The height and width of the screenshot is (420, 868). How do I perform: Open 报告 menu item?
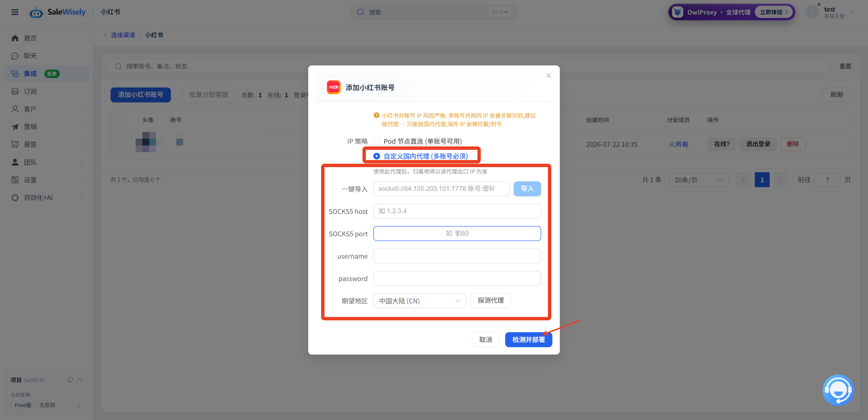pyautogui.click(x=46, y=144)
